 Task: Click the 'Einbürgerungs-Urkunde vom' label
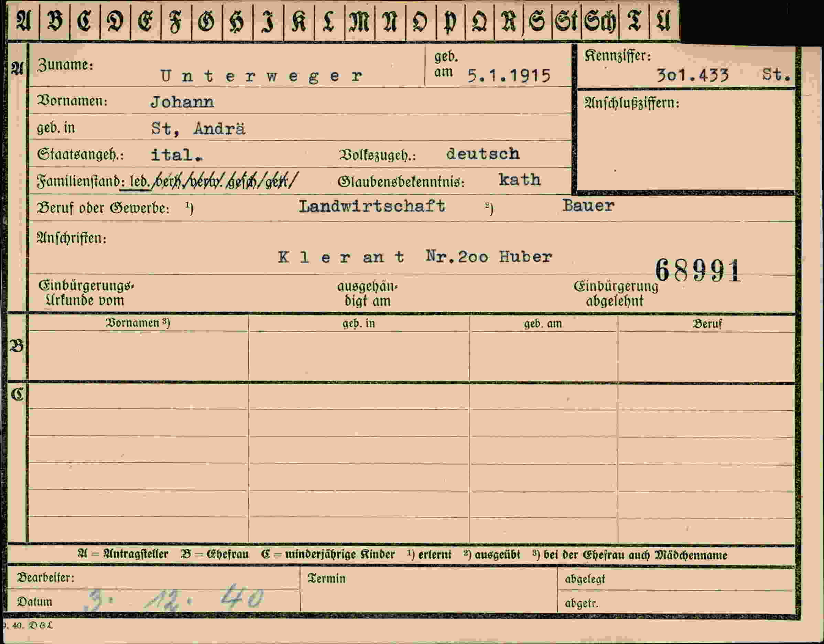click(x=86, y=293)
